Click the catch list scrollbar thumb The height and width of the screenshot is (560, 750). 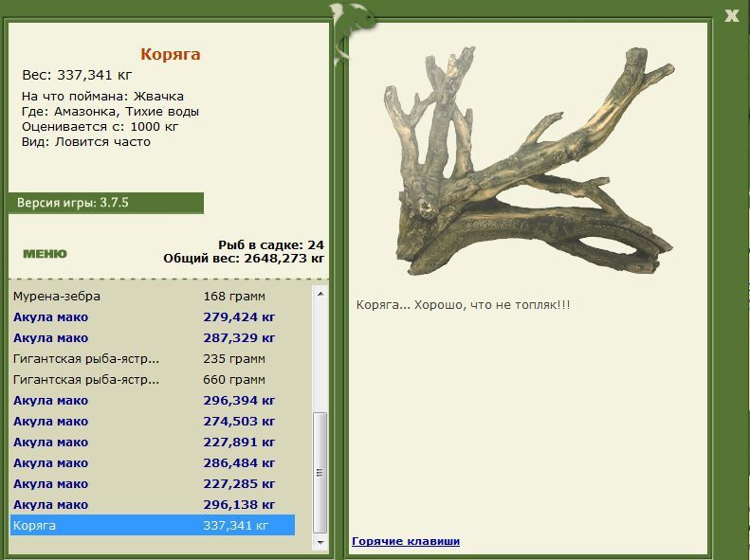tap(320, 473)
